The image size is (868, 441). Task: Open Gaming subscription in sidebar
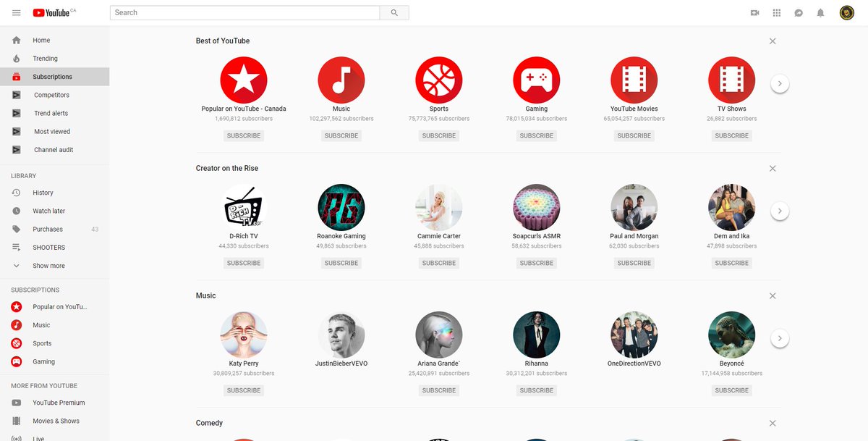[55, 361]
